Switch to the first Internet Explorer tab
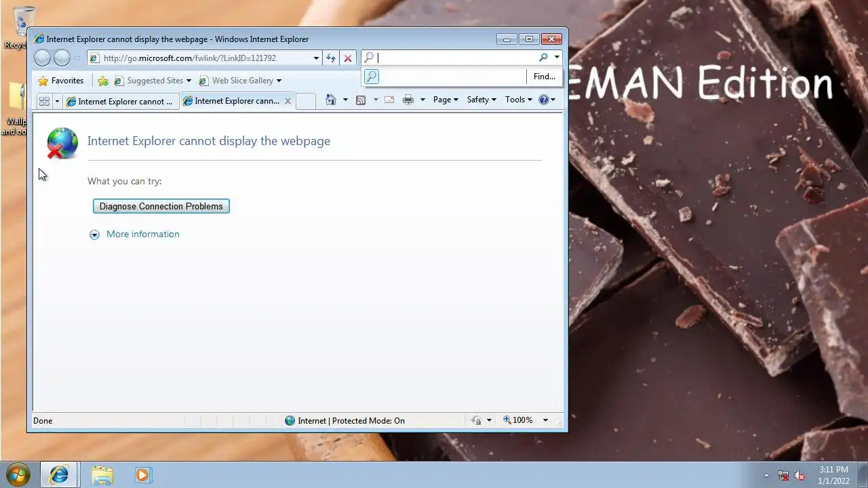868x488 pixels. [121, 101]
